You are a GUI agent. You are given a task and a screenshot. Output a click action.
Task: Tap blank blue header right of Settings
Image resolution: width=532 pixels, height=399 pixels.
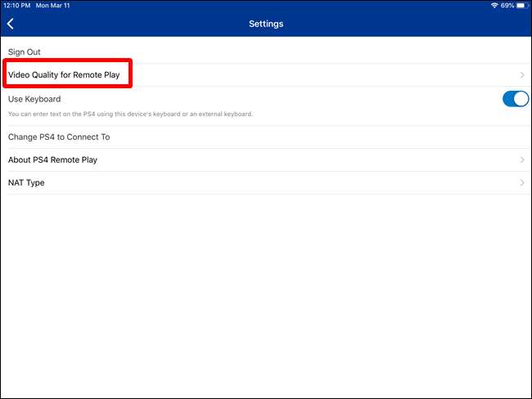(x=409, y=25)
